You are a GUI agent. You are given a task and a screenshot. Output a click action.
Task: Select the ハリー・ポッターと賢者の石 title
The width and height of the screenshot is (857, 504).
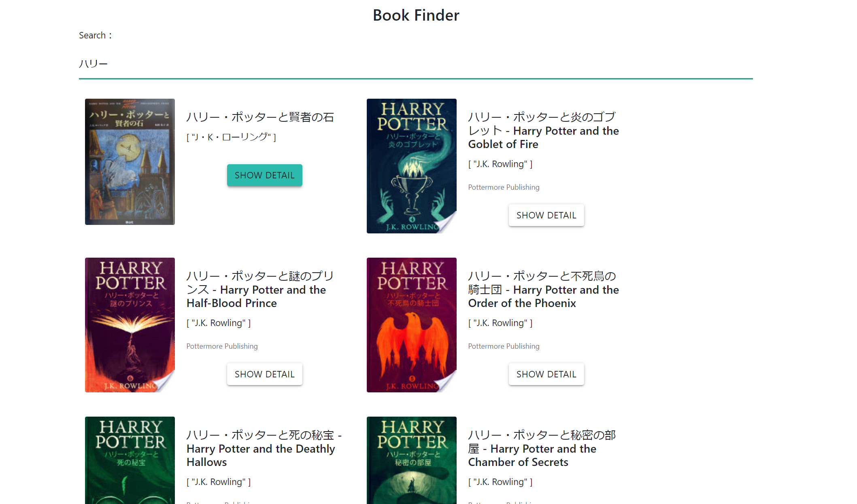(260, 117)
